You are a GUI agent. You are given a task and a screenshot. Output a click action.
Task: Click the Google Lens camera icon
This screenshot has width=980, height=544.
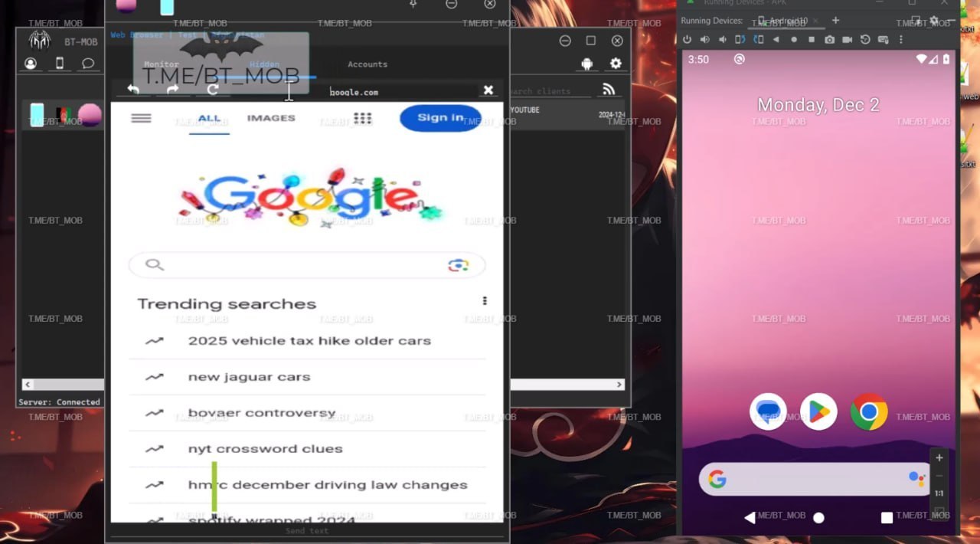458,265
